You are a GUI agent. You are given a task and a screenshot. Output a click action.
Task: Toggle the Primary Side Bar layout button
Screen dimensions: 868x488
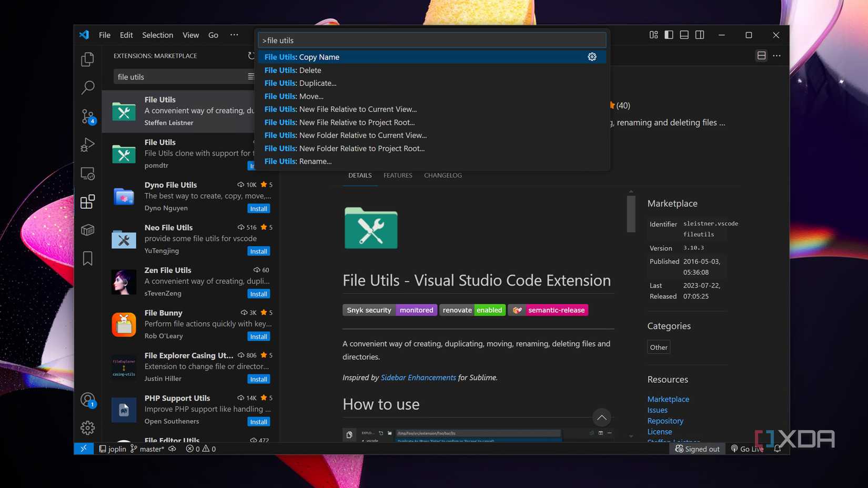pos(669,35)
